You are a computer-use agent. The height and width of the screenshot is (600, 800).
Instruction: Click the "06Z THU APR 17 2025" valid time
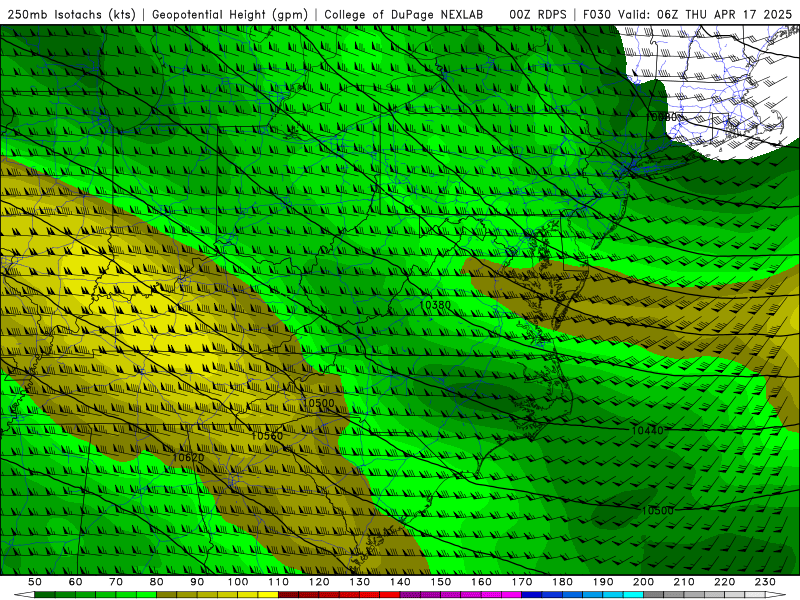point(725,15)
